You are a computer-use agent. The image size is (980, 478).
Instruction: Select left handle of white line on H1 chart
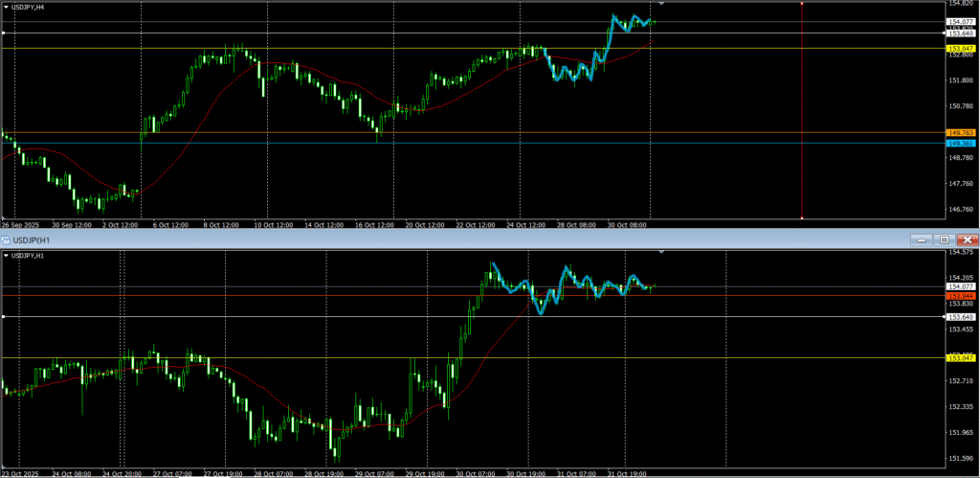pos(4,316)
